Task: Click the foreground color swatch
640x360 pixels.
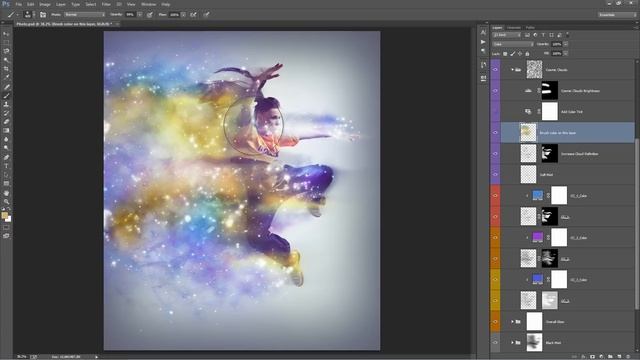Action: [x=4, y=215]
